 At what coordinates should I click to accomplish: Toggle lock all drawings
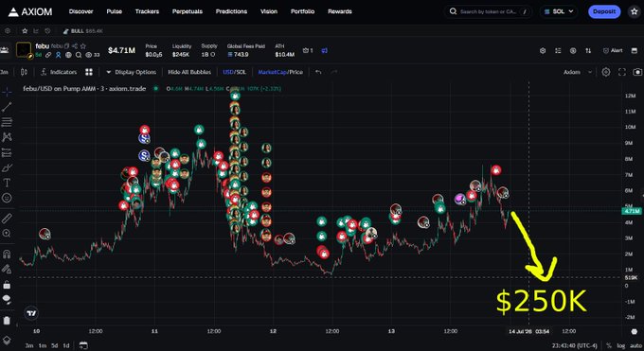[7, 284]
